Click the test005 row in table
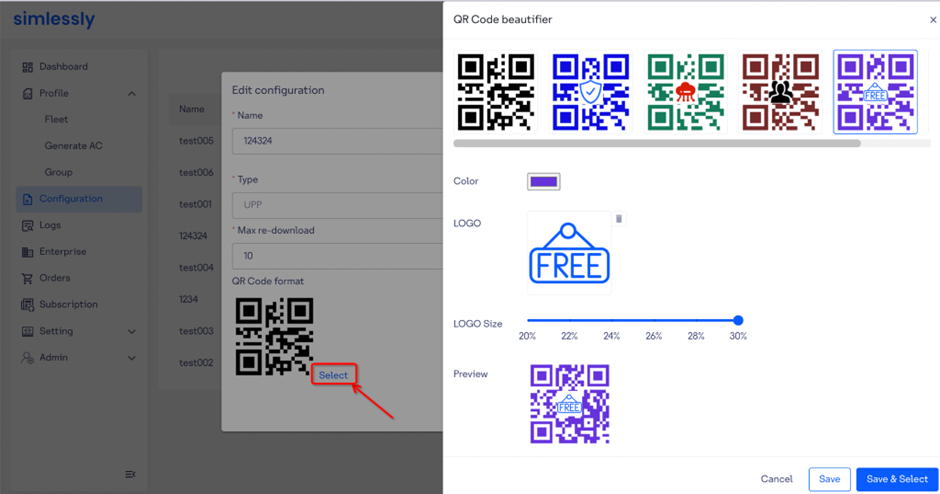This screenshot has width=940, height=494. click(x=196, y=141)
